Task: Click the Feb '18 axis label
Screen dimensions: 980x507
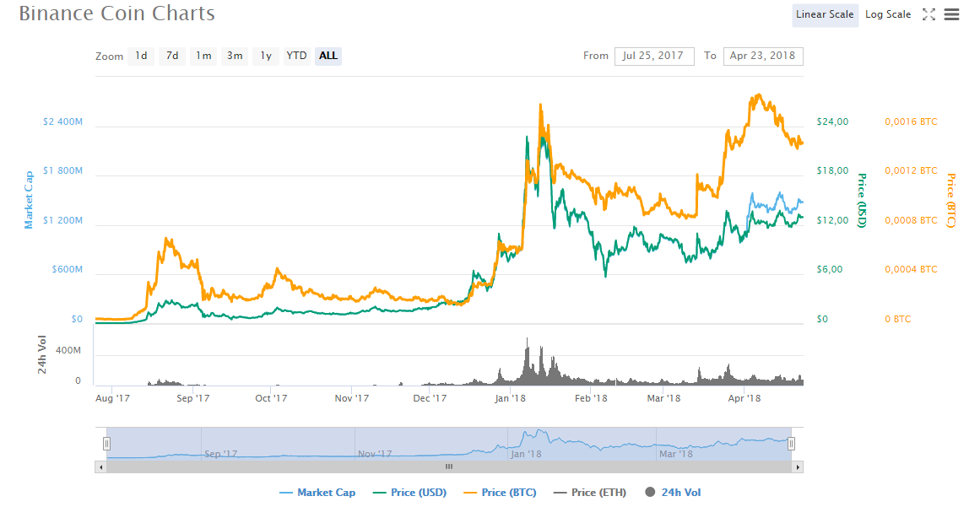Action: 591,398
